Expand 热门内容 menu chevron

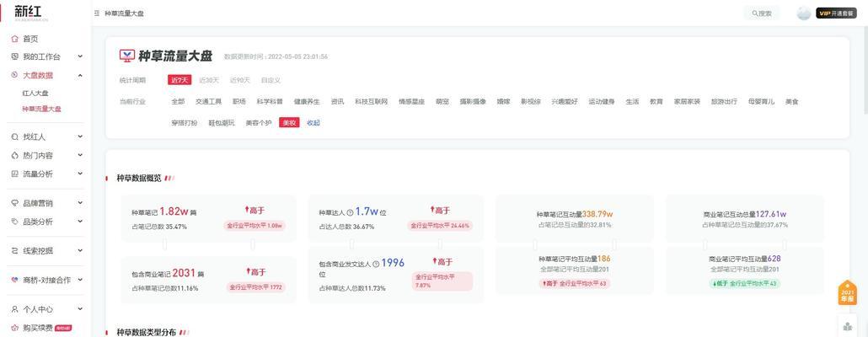pos(80,156)
